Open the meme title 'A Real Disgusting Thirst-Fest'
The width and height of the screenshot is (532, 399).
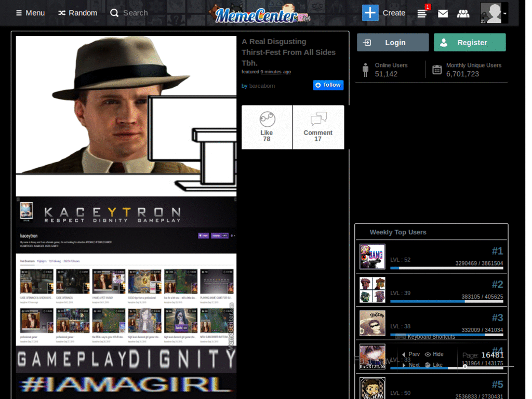tap(289, 52)
